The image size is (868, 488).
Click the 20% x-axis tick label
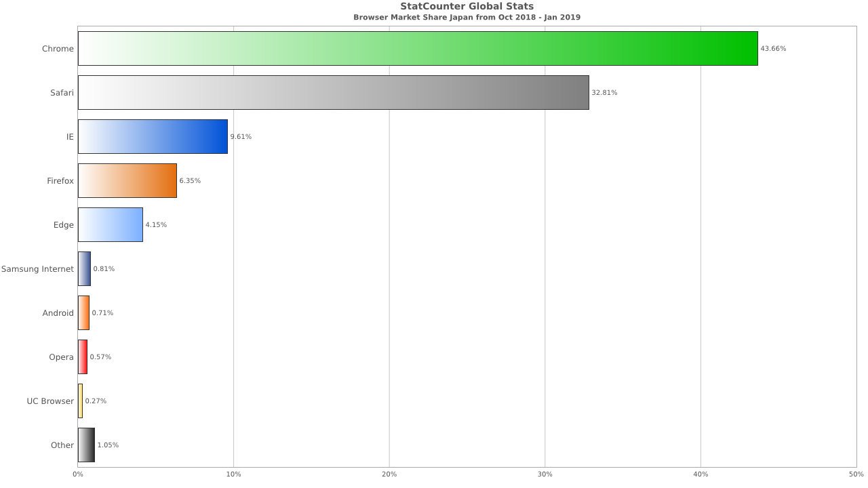[389, 474]
